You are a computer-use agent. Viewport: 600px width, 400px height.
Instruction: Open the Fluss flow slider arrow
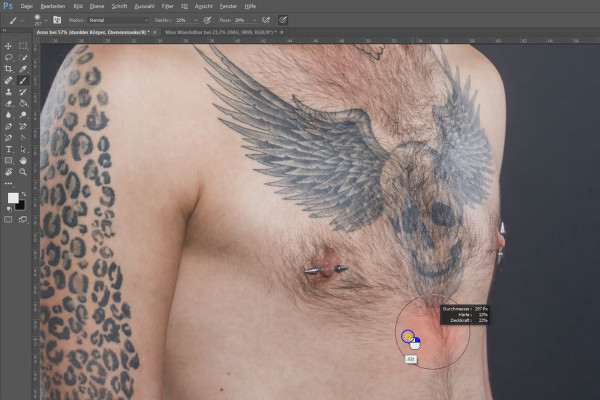point(254,20)
